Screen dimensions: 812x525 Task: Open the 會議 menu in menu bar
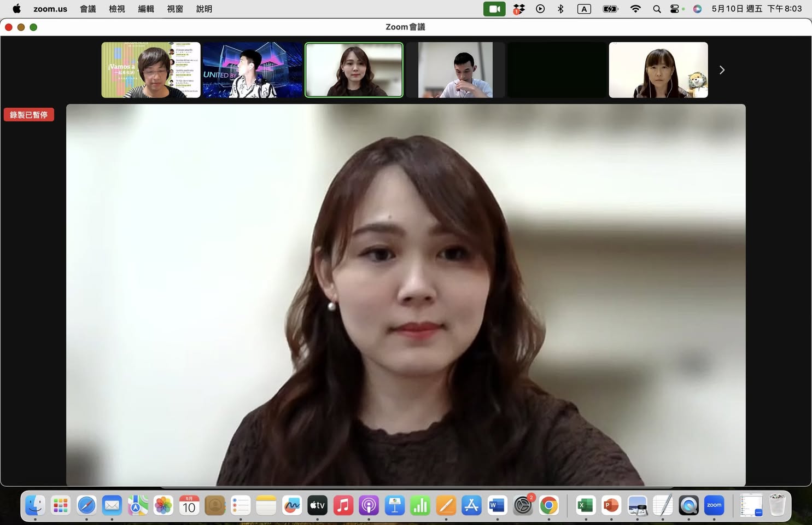[x=88, y=9]
